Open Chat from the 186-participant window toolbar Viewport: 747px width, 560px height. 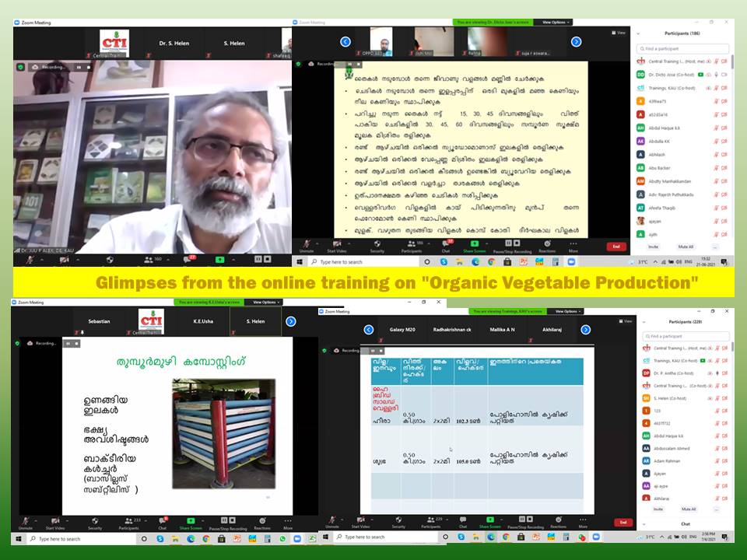(x=446, y=247)
